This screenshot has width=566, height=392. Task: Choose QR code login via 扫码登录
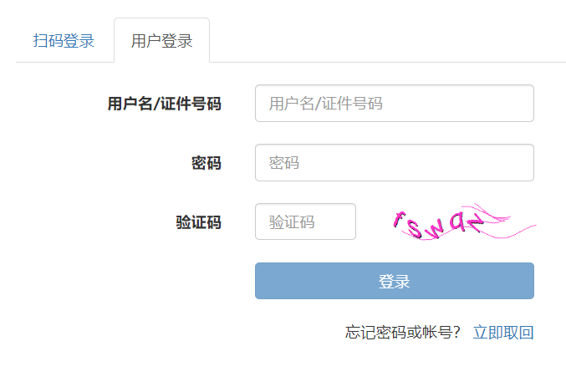64,41
